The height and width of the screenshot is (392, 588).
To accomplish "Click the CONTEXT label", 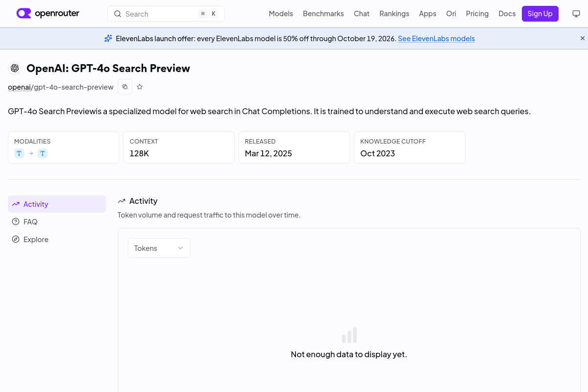I will [x=144, y=141].
